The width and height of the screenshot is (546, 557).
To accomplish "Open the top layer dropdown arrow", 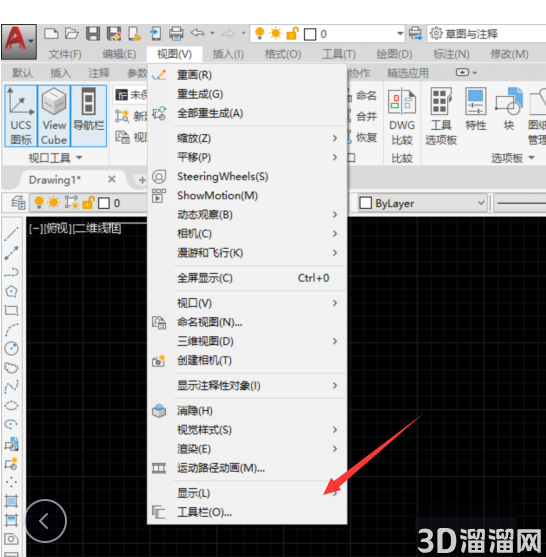I will click(x=400, y=34).
